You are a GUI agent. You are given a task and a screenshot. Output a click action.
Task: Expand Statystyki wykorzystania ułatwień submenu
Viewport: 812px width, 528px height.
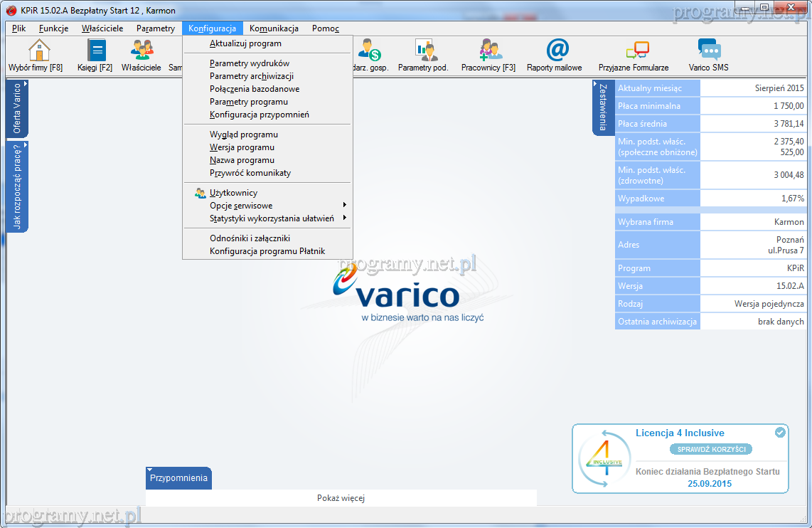coord(271,218)
